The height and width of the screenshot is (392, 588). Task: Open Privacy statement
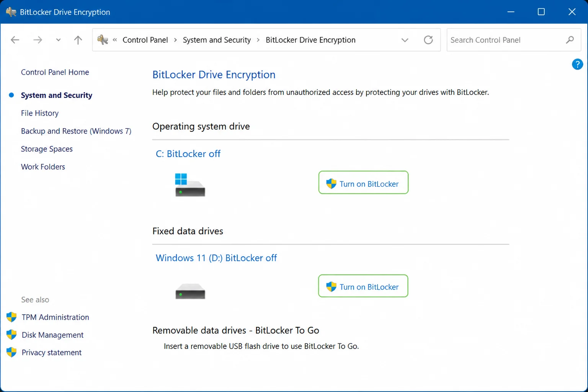coord(52,353)
